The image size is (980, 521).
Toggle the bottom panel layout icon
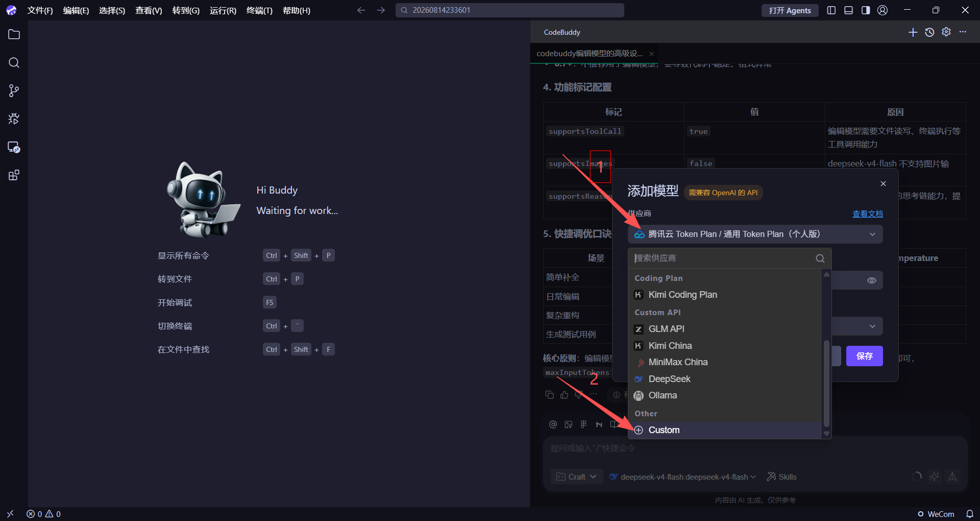pos(849,10)
